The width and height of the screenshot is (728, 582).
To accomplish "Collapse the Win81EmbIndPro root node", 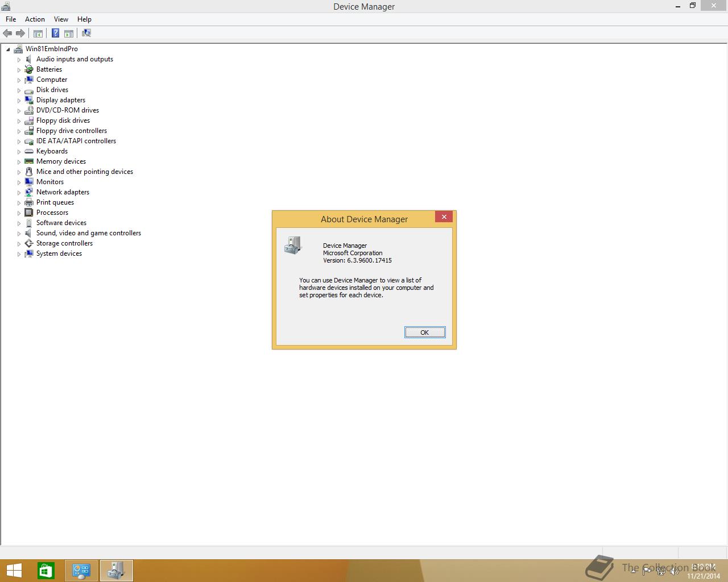I will coord(8,49).
